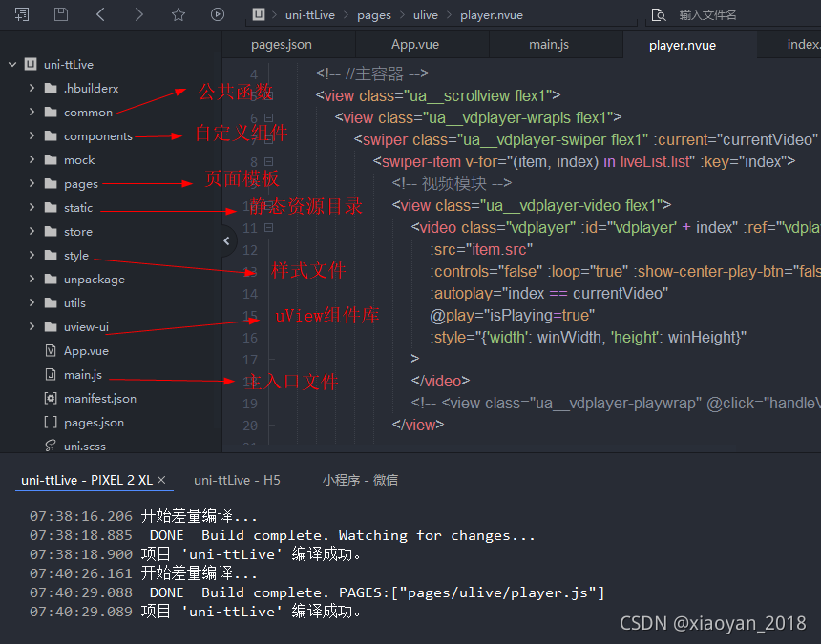The width and height of the screenshot is (821, 644).
Task: Click the uni.scss file icon
Action: point(51,446)
